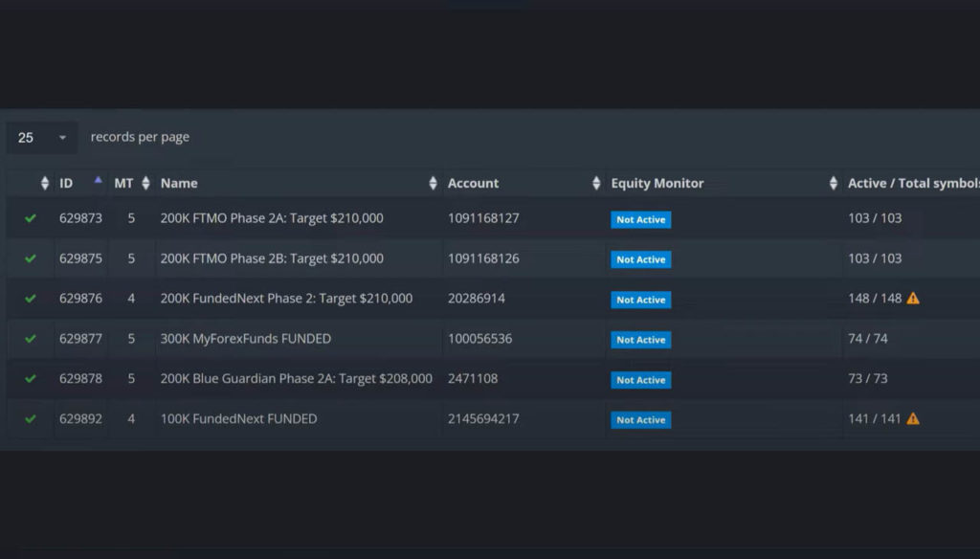The width and height of the screenshot is (980, 559).
Task: Click green checkmark for ID 629892
Action: pos(30,419)
